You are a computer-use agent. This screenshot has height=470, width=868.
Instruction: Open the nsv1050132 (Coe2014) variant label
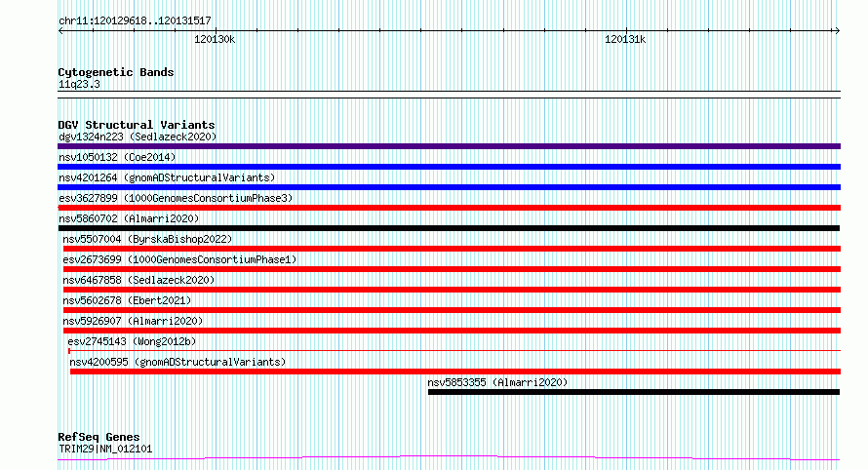click(117, 157)
